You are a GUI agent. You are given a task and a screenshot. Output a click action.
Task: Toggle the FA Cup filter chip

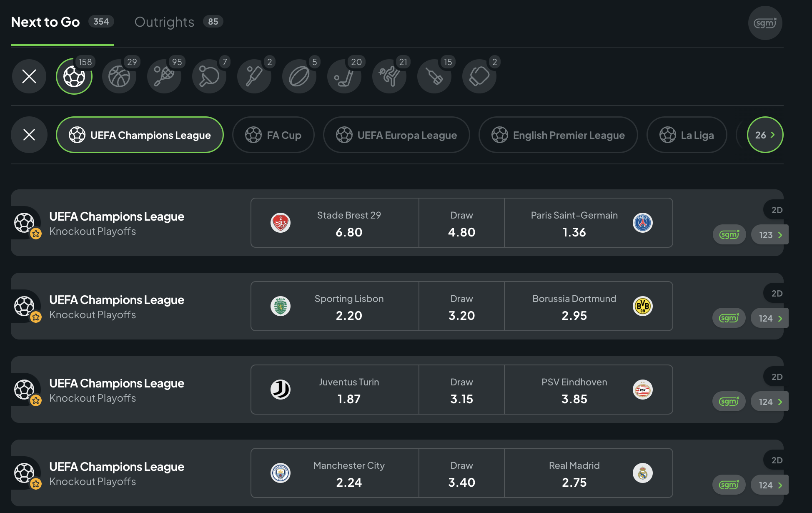coord(273,135)
